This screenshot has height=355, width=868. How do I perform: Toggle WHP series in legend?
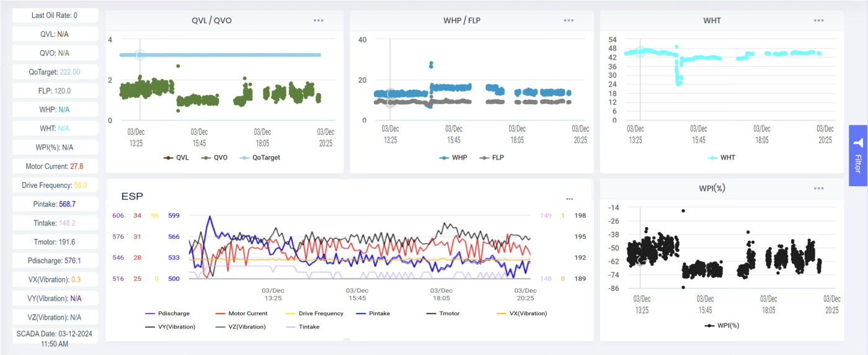click(453, 158)
